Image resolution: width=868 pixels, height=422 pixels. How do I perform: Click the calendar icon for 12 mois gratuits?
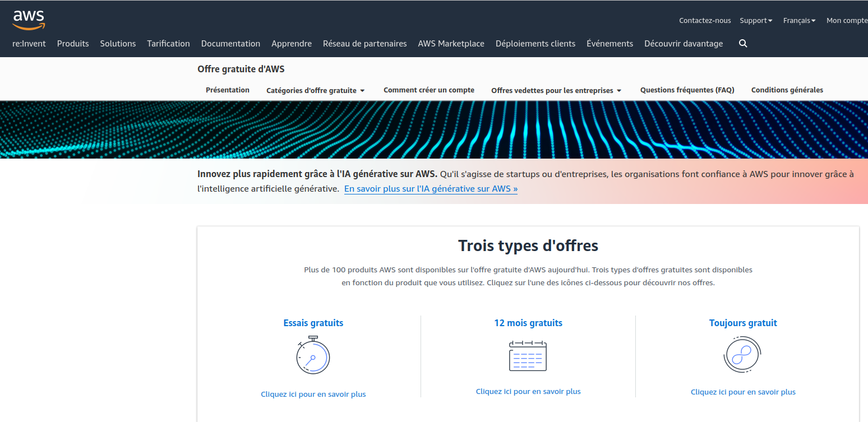528,355
